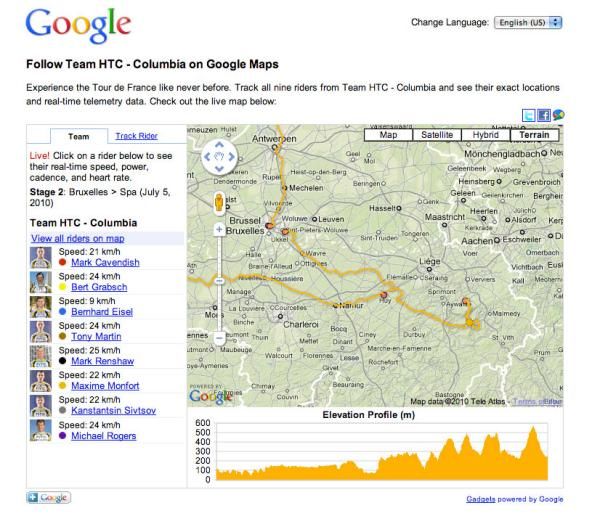Click Bert Grabsch's photo thumbnail

tap(41, 282)
